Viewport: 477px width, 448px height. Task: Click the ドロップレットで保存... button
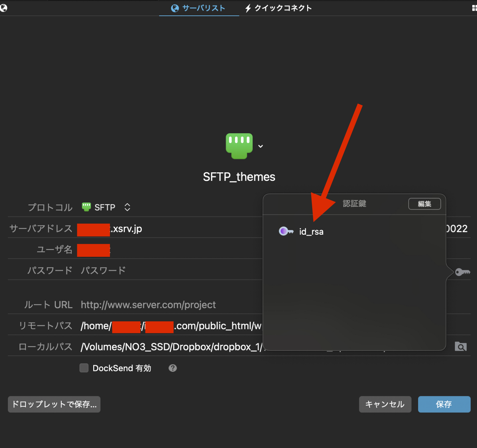(x=54, y=404)
